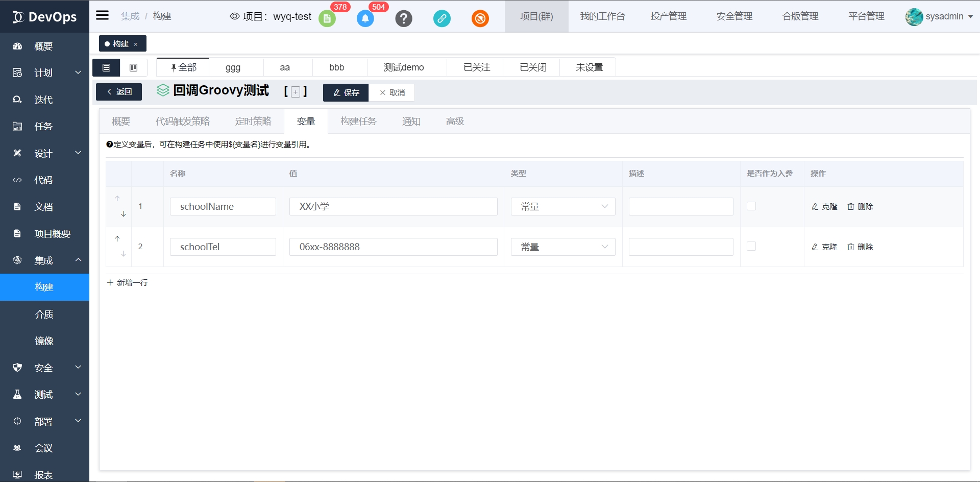Screen dimensions: 980x482
Task: Check input parameter box for schoolTel
Action: [751, 247]
